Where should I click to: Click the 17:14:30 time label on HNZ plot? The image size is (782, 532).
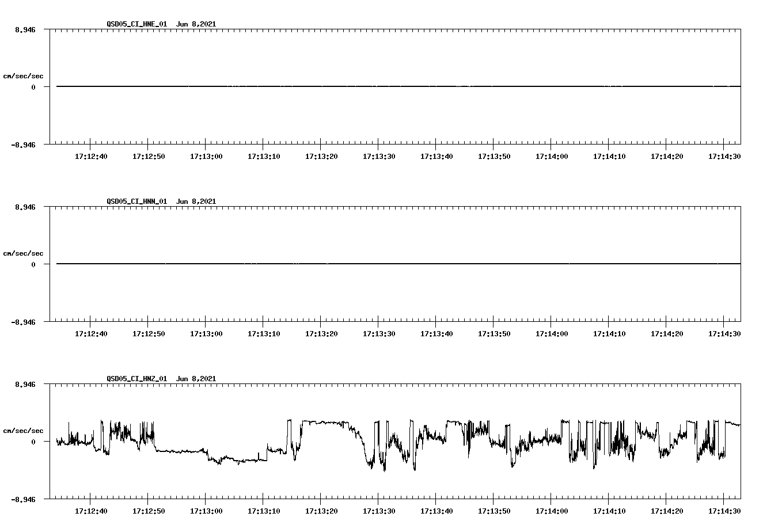click(724, 511)
